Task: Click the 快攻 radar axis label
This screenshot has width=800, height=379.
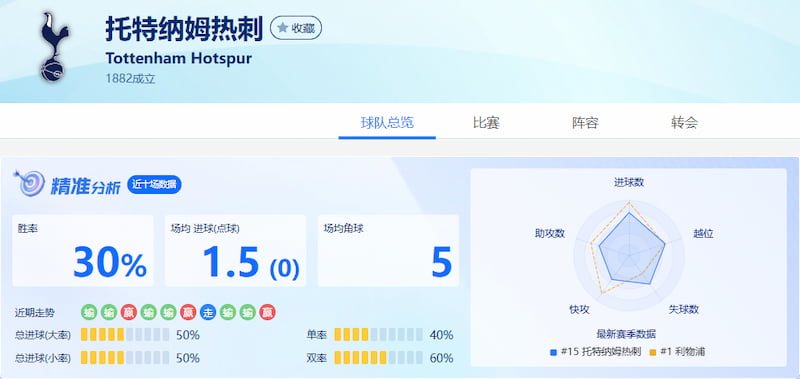Action: [x=579, y=310]
